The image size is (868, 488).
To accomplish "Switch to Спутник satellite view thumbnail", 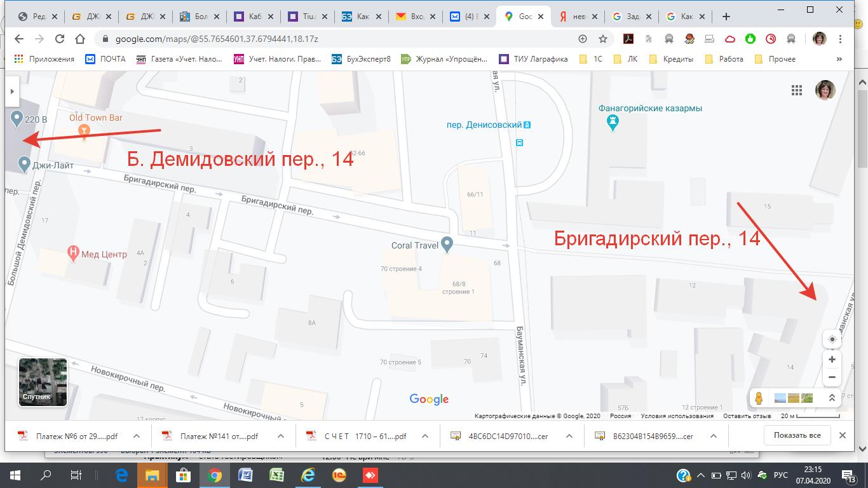I will click(x=43, y=382).
